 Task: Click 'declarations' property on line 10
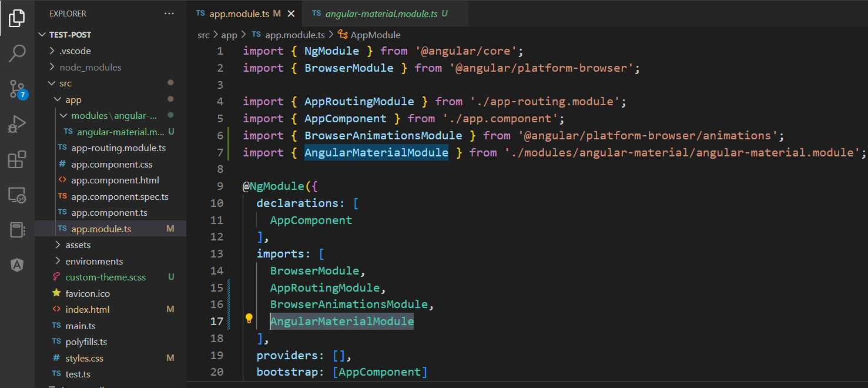(298, 203)
